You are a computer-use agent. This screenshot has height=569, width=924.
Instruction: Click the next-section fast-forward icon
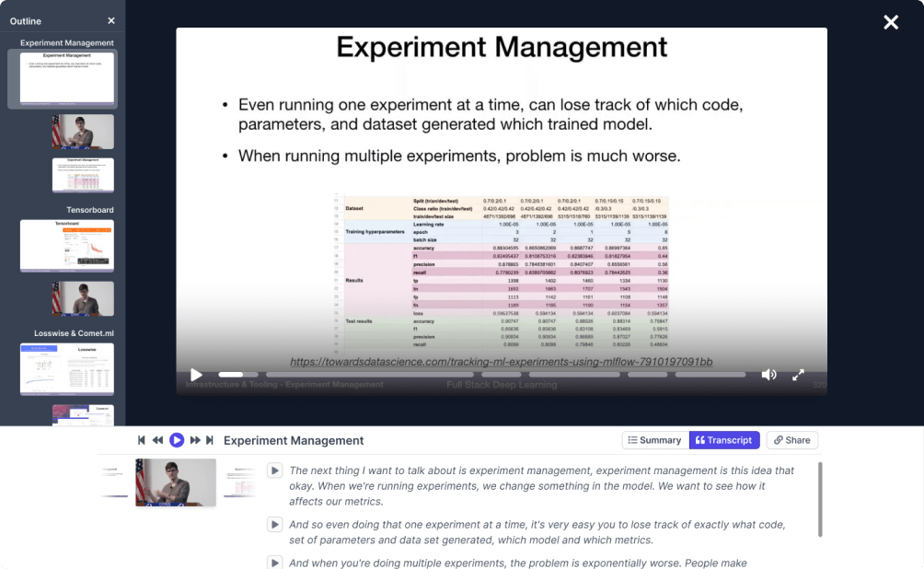tap(195, 440)
